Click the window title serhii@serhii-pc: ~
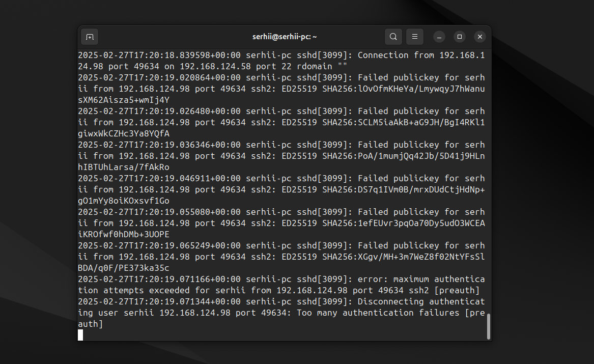594x364 pixels. click(x=285, y=37)
